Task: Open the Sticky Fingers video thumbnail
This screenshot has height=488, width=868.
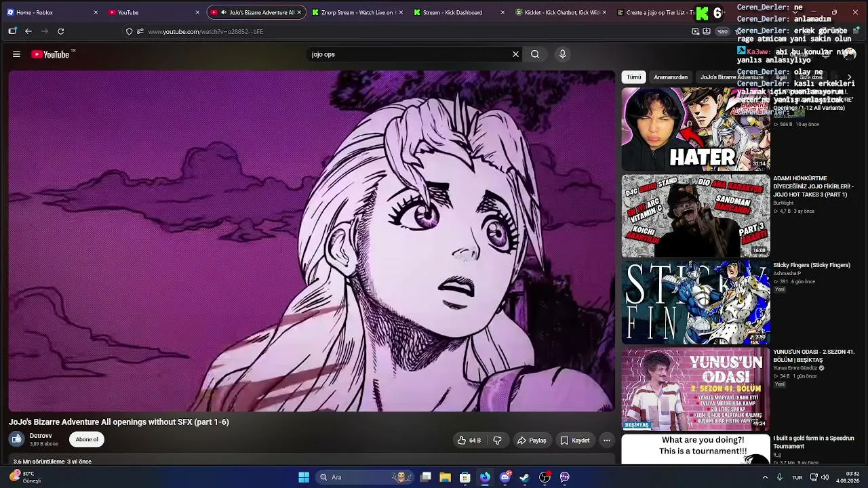Action: [x=696, y=303]
